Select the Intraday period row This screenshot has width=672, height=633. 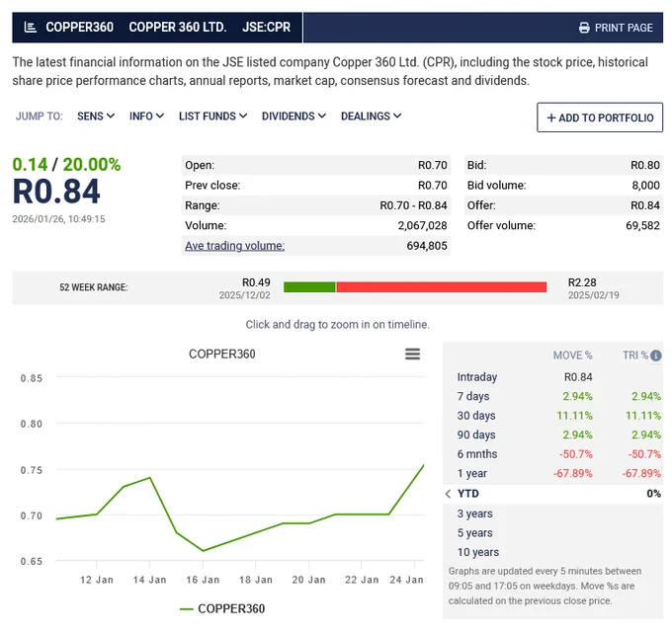[x=552, y=377]
